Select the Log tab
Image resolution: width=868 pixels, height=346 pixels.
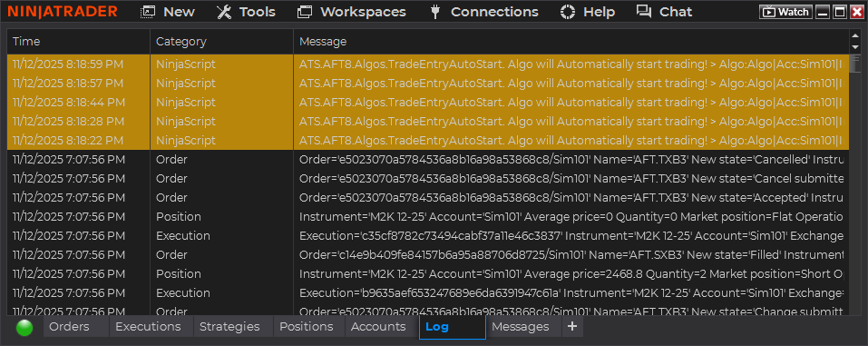tap(453, 327)
